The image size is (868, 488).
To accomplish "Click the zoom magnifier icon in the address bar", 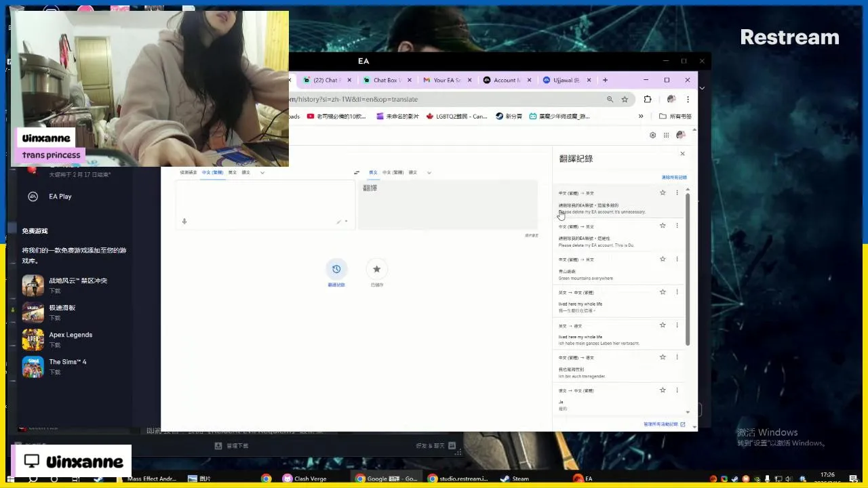I will pos(610,99).
